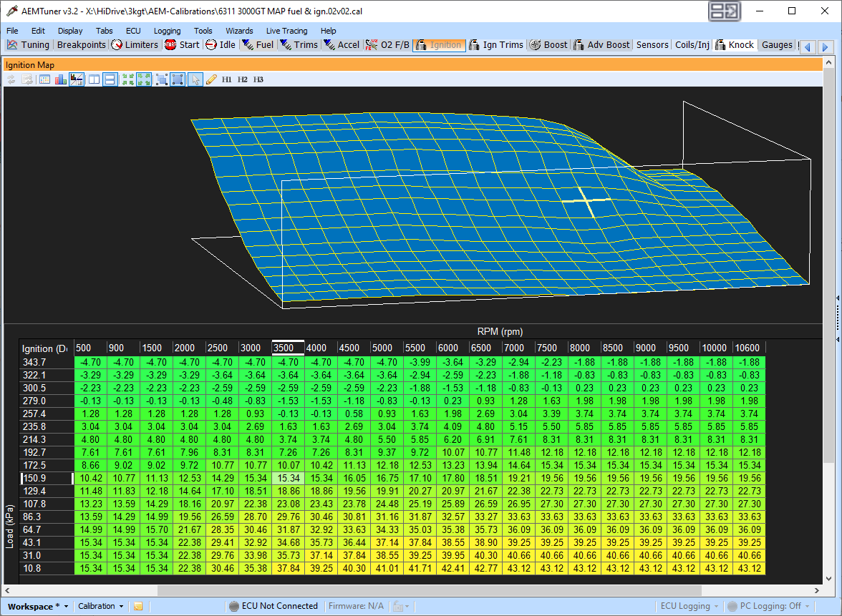The height and width of the screenshot is (616, 842).
Task: Select the pencil edit tool
Action: coord(211,79)
